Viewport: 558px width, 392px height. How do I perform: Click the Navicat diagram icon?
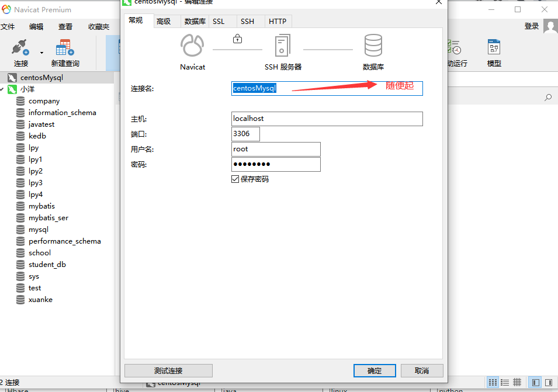point(192,45)
